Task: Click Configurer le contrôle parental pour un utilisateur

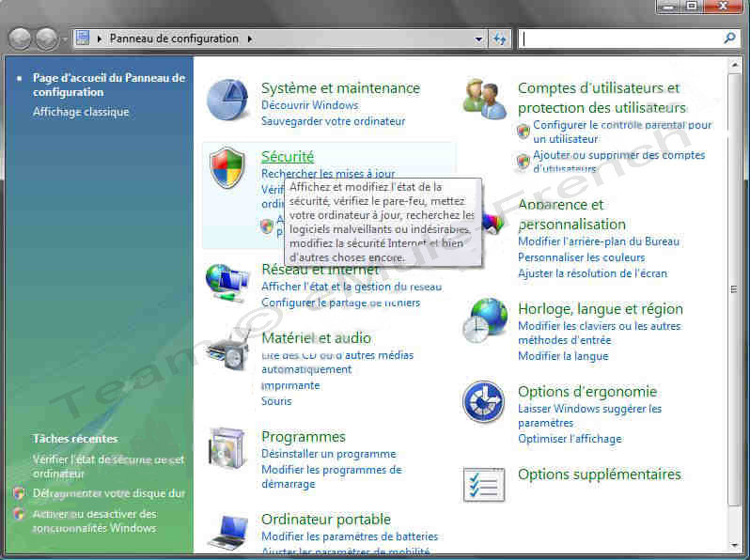Action: pos(622,132)
